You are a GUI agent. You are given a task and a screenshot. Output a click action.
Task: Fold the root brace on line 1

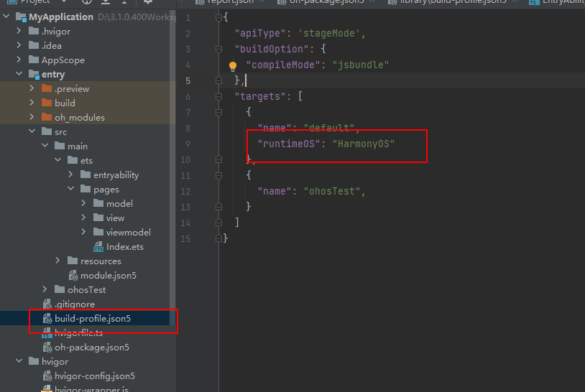coord(218,17)
